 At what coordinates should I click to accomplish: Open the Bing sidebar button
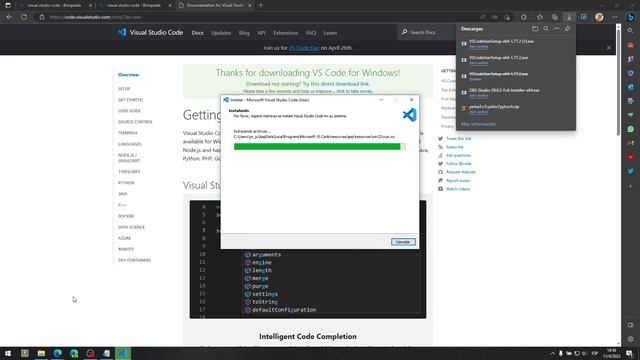pos(631,17)
